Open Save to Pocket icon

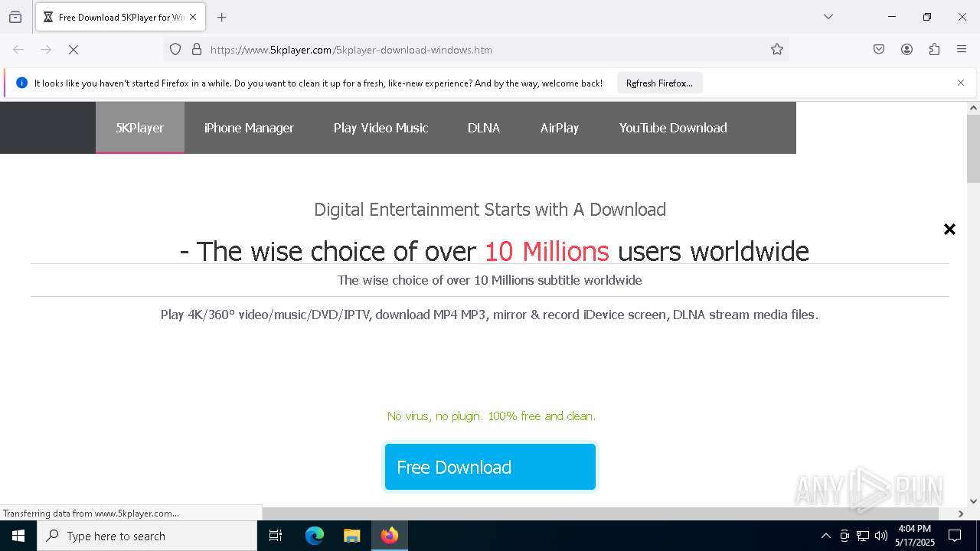tap(879, 50)
